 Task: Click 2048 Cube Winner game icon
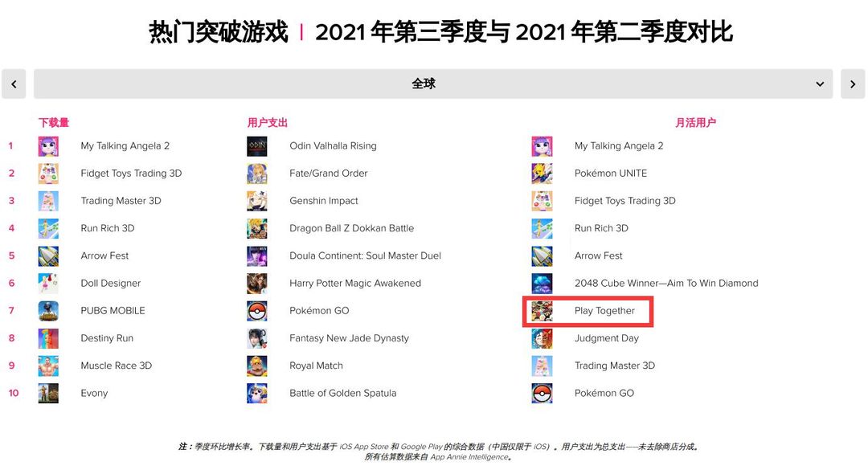(542, 284)
